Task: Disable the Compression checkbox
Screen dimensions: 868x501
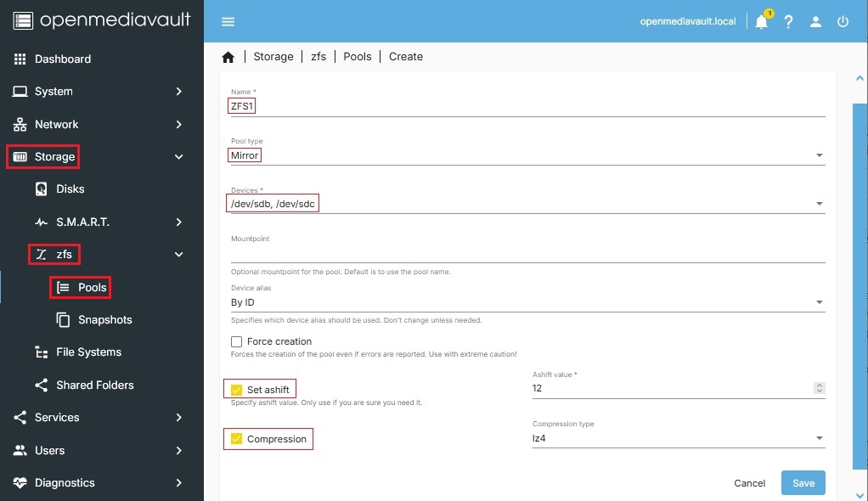Action: click(237, 439)
